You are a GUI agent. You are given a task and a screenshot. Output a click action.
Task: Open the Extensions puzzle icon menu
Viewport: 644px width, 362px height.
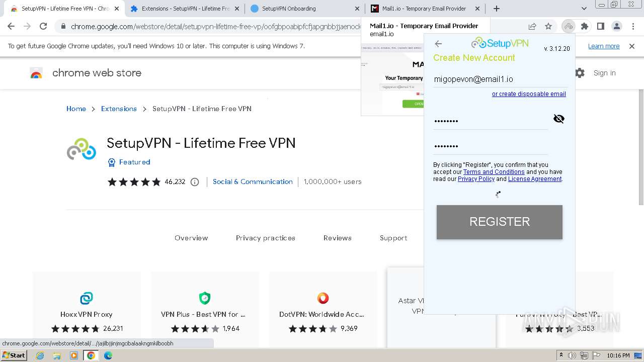(x=585, y=27)
